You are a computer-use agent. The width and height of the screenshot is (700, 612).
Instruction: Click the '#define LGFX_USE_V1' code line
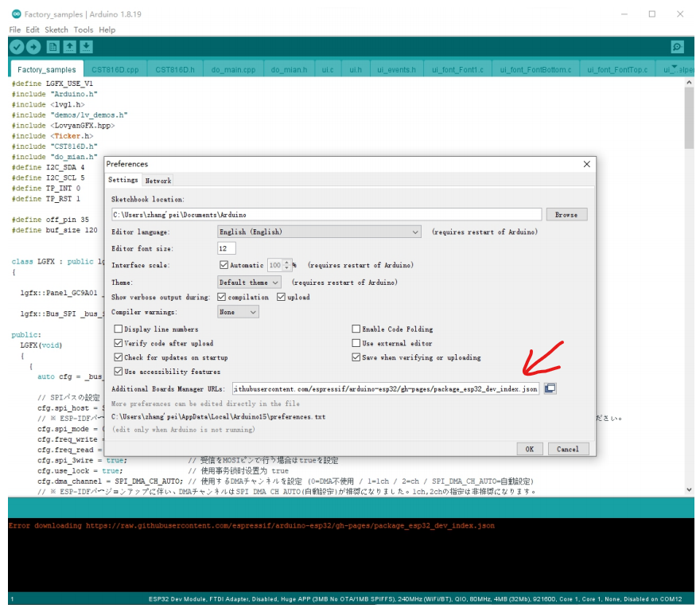(x=52, y=84)
